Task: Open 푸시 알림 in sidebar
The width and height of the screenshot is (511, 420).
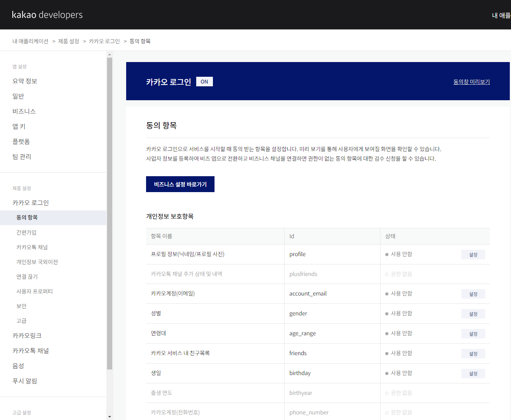Action: pyautogui.click(x=25, y=381)
